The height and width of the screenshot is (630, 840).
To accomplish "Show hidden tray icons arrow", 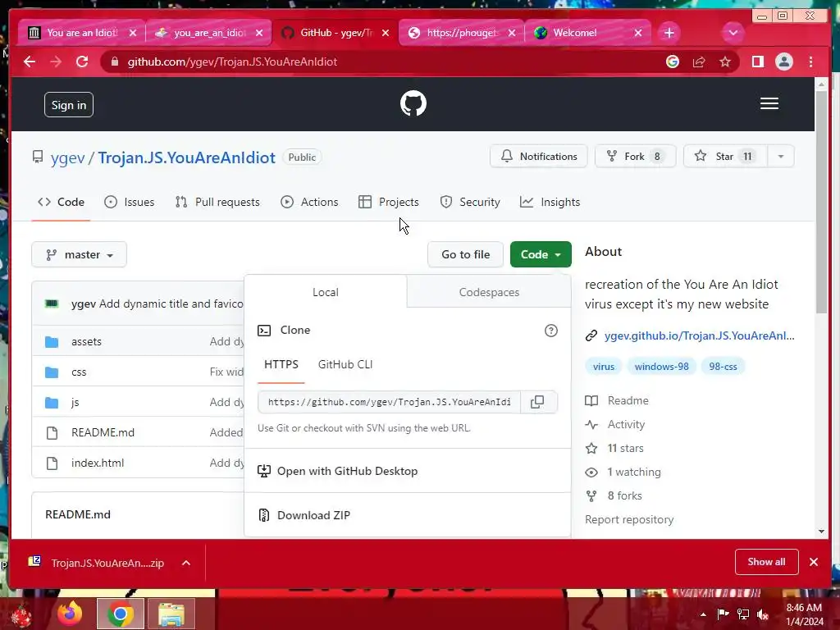I will click(x=703, y=614).
